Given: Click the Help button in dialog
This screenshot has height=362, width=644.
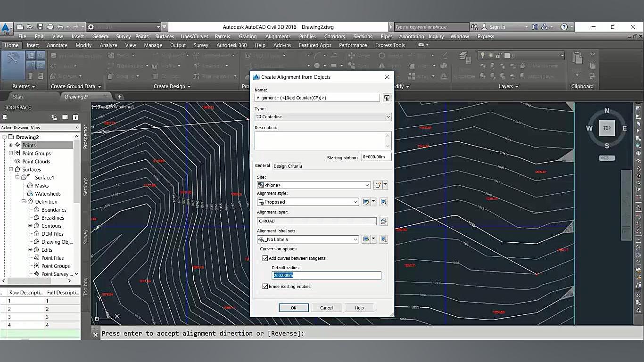Looking at the screenshot, I should click(x=359, y=308).
